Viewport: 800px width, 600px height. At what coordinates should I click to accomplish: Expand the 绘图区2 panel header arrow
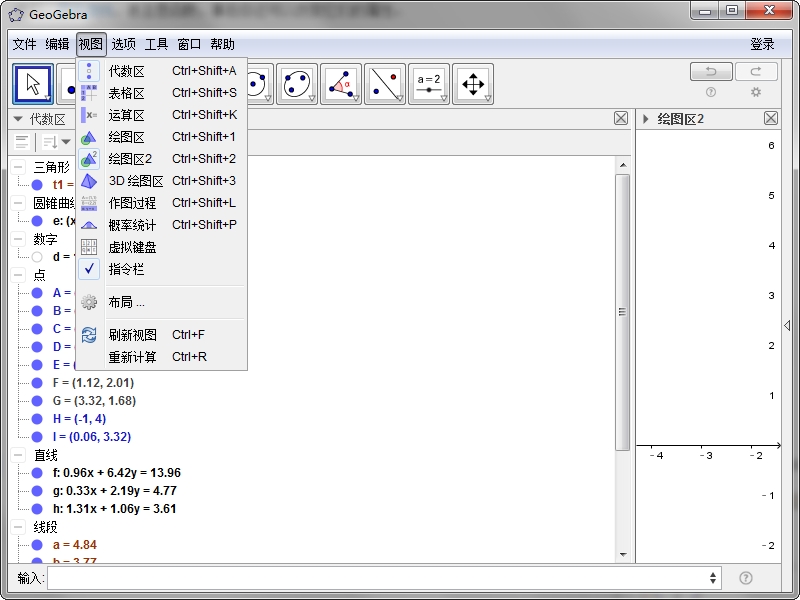(647, 117)
